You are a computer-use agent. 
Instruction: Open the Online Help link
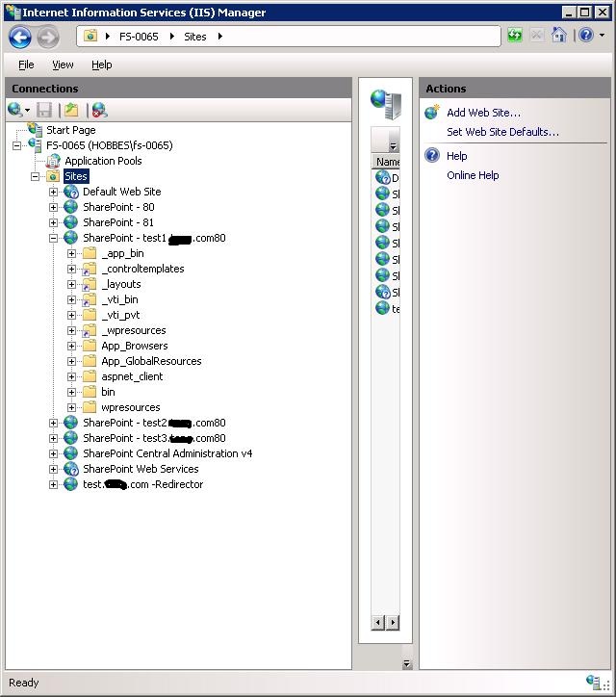pos(473,175)
